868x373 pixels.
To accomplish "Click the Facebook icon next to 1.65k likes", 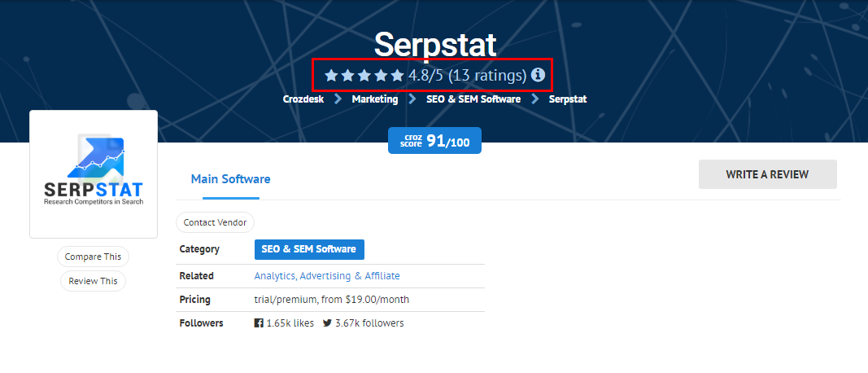I will point(259,323).
